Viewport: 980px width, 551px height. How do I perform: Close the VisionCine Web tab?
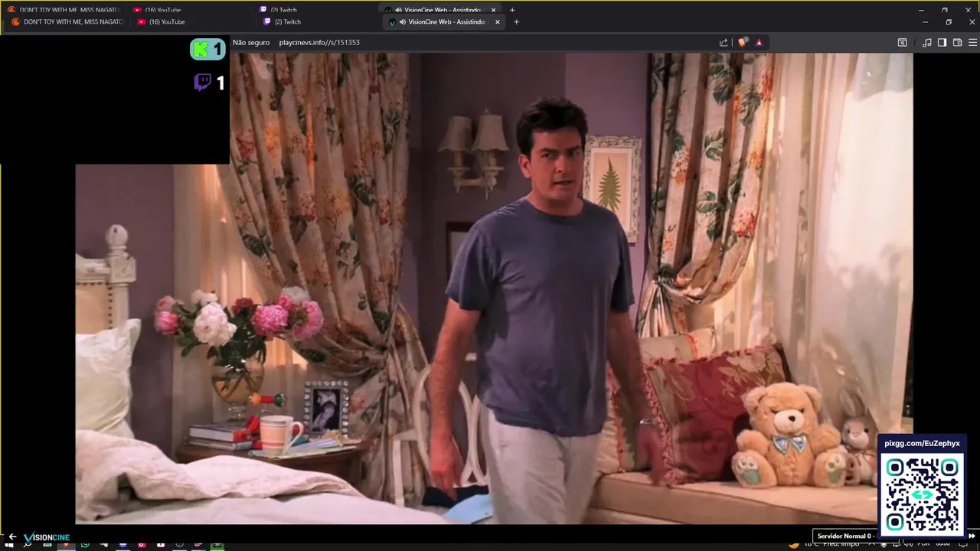tap(498, 22)
